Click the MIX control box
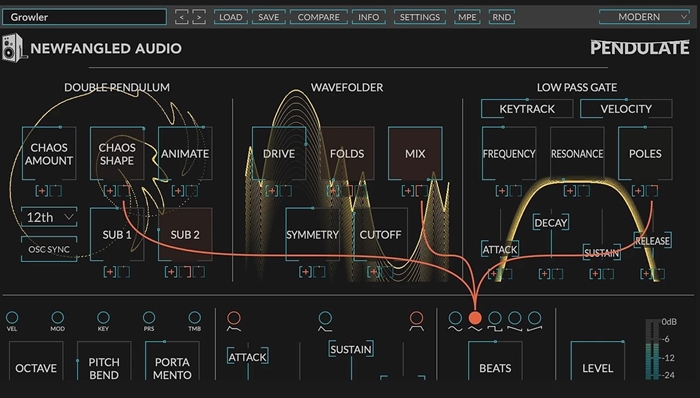 (415, 153)
